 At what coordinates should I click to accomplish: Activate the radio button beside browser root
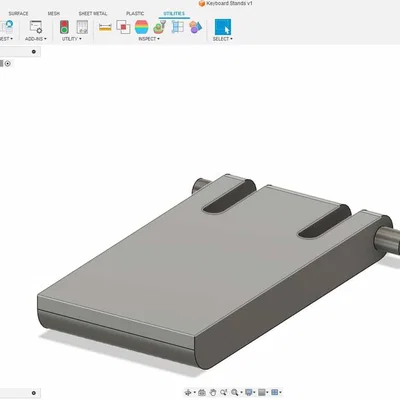pos(8,63)
